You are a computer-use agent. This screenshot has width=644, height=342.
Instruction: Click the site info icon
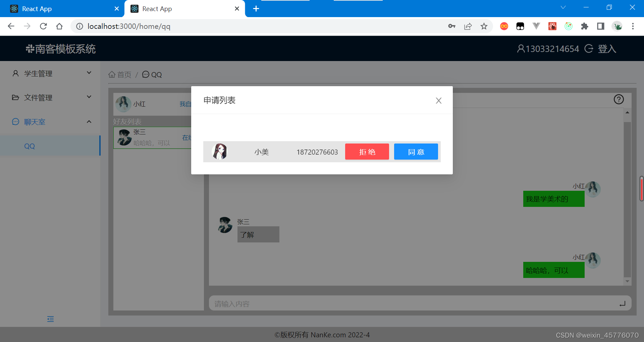pyautogui.click(x=79, y=26)
